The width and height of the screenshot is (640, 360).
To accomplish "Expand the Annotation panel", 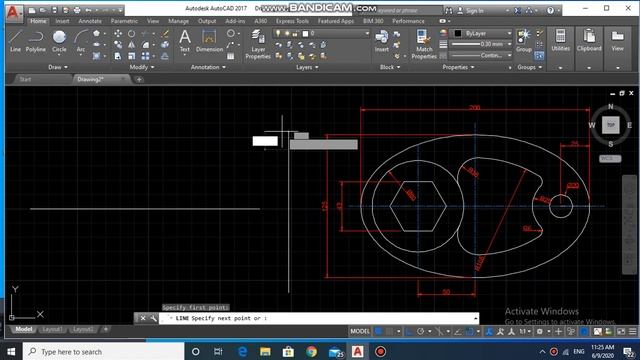I will [208, 67].
